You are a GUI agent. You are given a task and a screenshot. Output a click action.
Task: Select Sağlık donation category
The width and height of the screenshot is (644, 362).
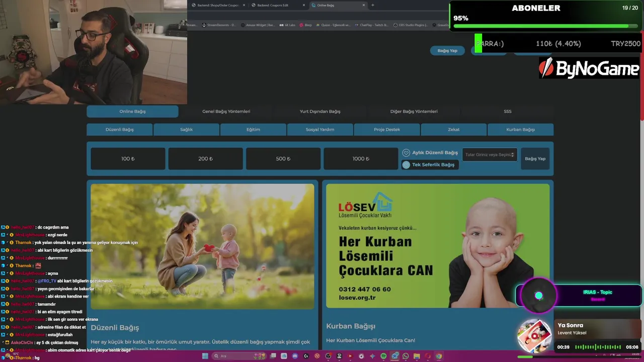point(186,129)
